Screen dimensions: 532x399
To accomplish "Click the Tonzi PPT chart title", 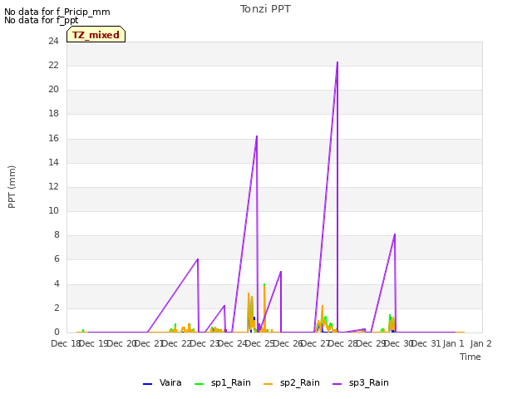I will click(x=265, y=9).
